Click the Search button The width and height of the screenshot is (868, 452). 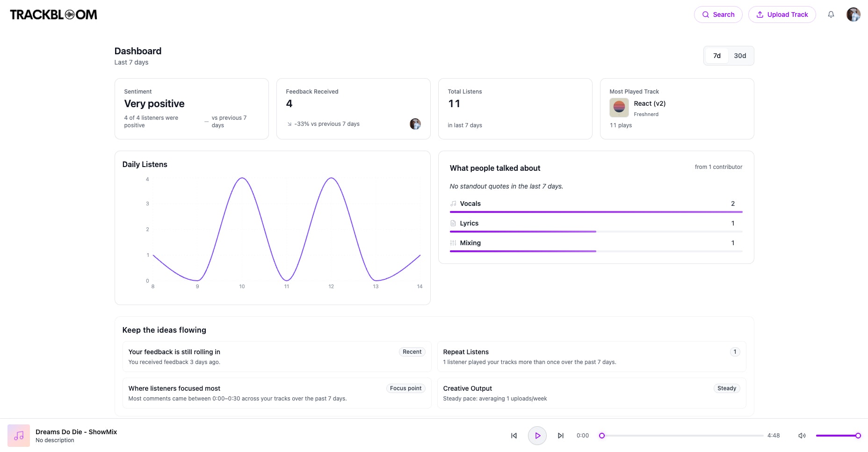pos(718,15)
